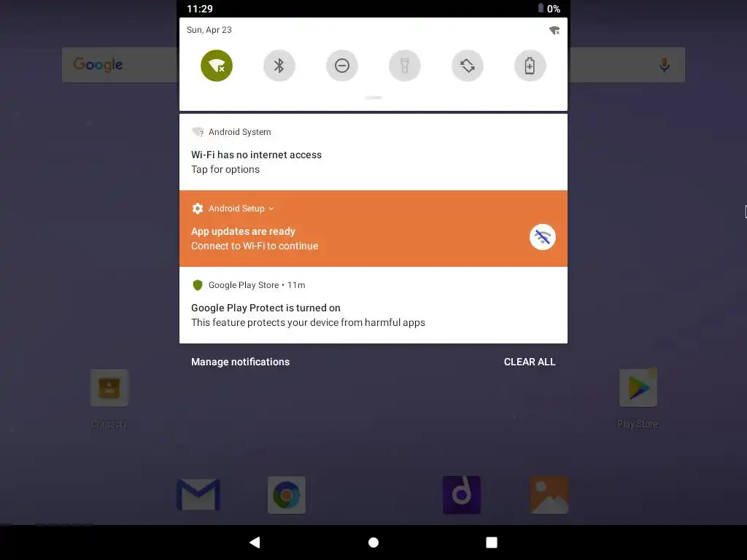The image size is (747, 560).
Task: Open the music app icon in dock
Action: 462,495
